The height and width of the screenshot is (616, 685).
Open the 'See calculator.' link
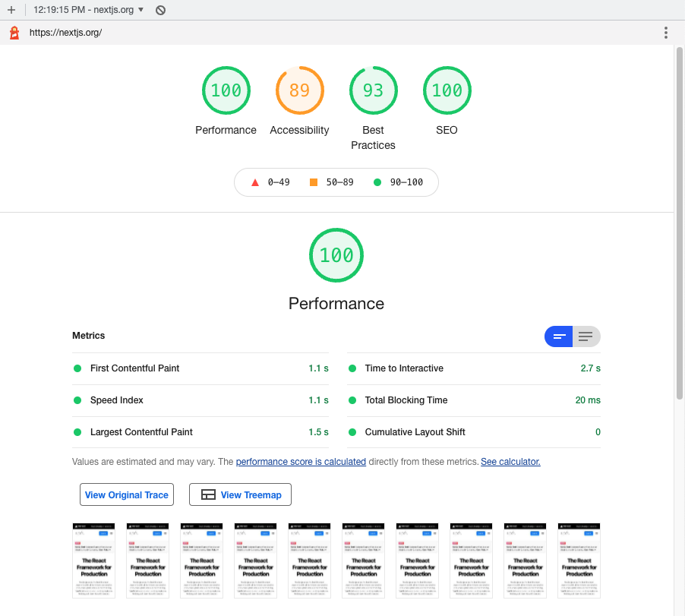coord(510,462)
